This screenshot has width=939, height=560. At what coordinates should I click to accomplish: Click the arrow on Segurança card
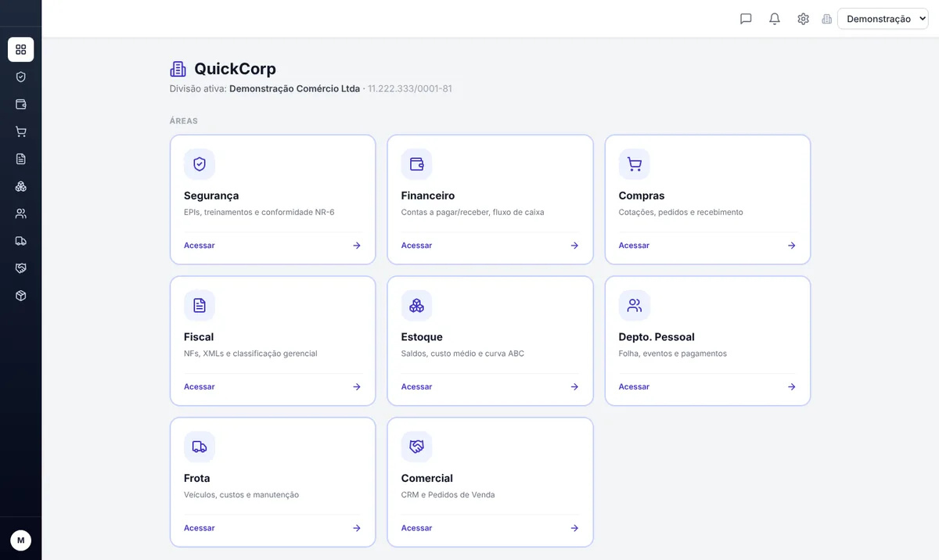pos(357,246)
